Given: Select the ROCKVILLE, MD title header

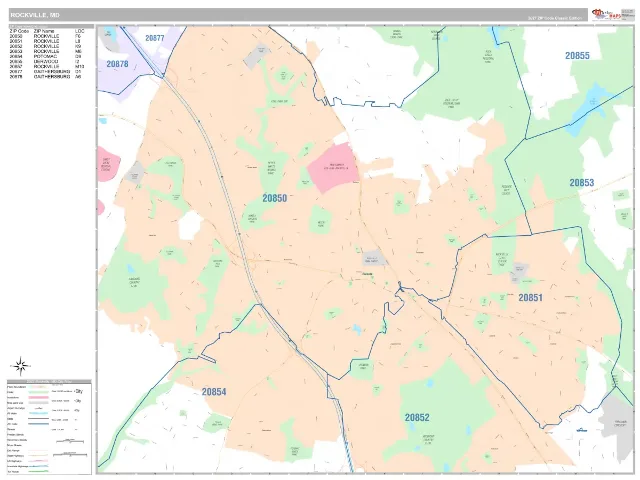Looking at the screenshot, I should (35, 15).
